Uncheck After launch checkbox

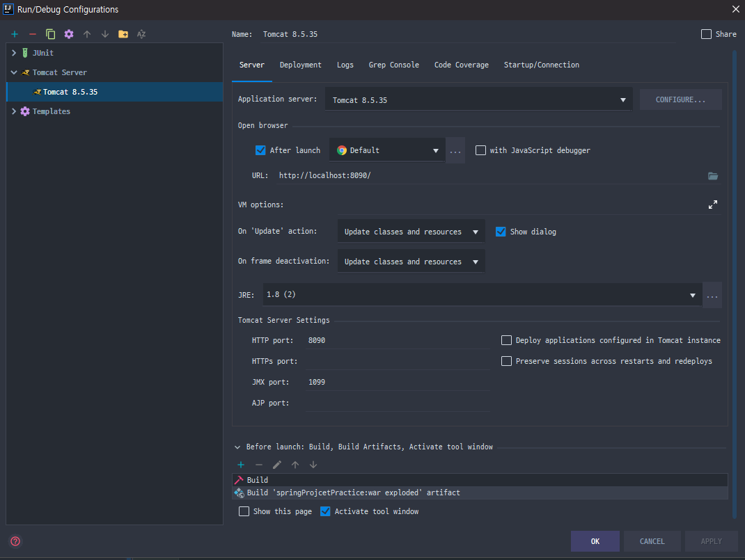click(x=260, y=150)
